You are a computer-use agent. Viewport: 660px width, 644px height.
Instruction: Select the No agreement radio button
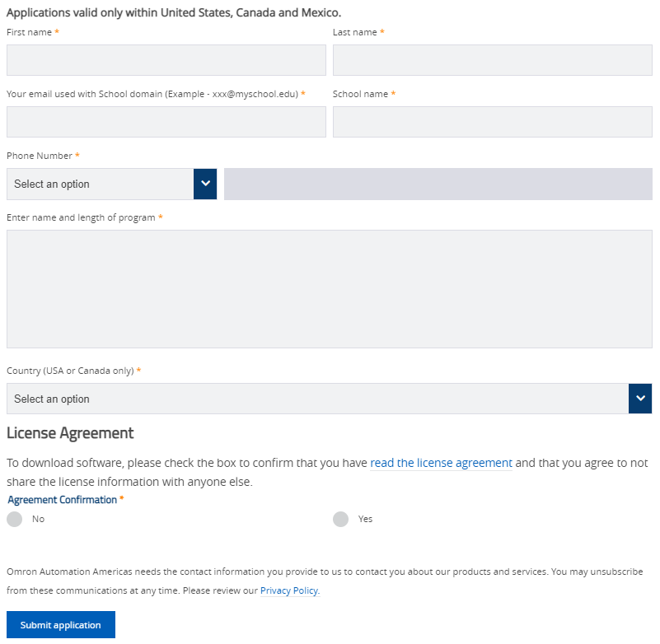pyautogui.click(x=14, y=519)
